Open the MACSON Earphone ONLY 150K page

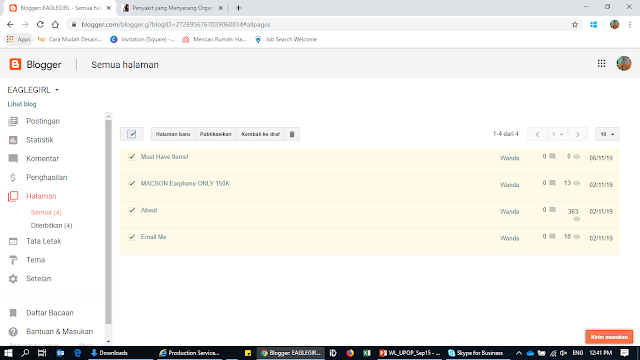[185, 184]
